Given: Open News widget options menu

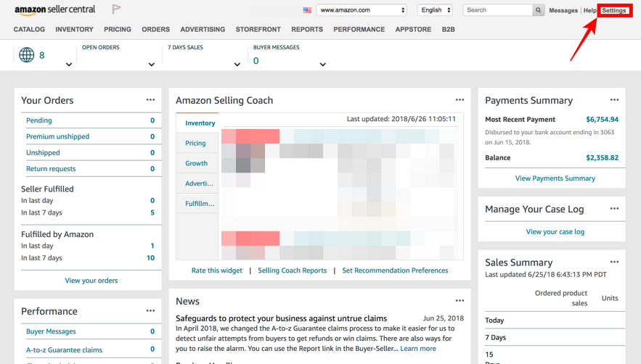Looking at the screenshot, I should pos(460,301).
